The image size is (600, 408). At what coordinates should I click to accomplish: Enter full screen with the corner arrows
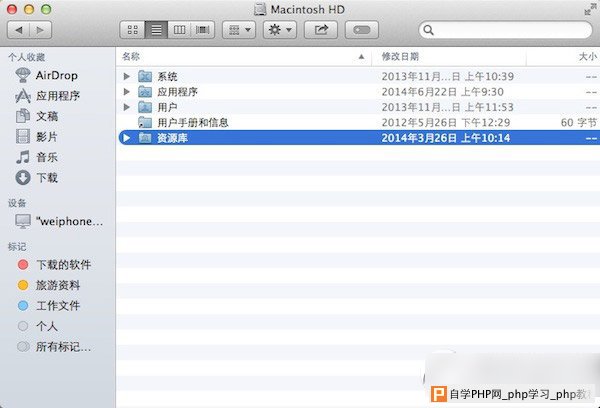pos(590,9)
